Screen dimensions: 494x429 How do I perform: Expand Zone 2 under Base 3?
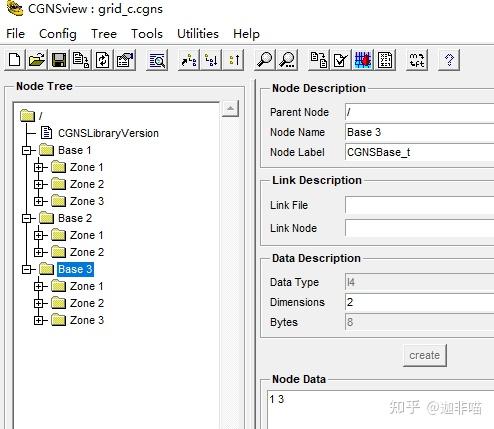point(39,303)
